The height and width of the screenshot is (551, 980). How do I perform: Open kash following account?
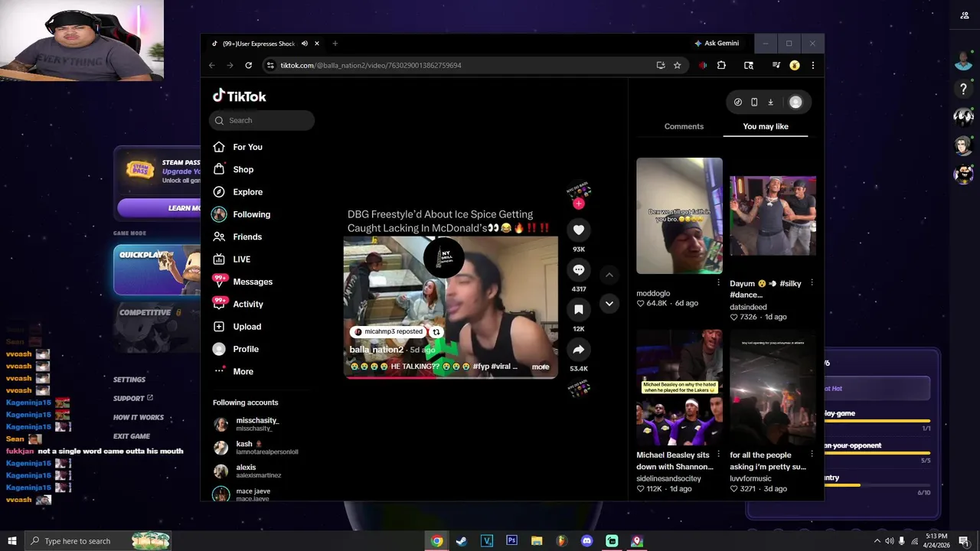click(255, 448)
